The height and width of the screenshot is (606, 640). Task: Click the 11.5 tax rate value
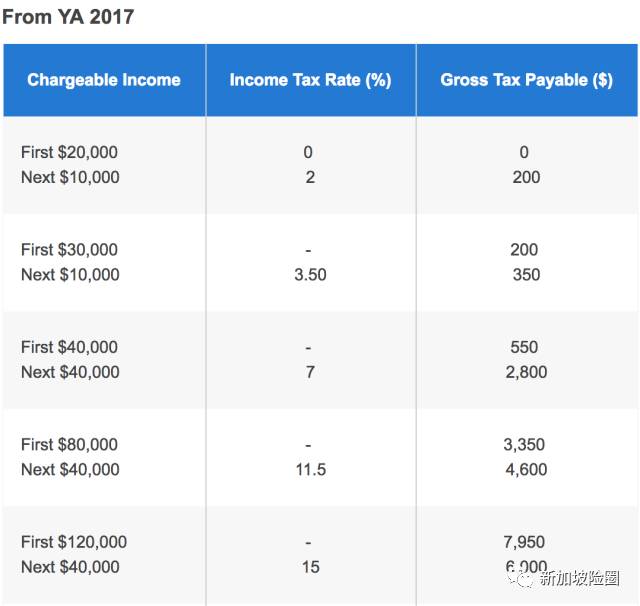click(x=310, y=469)
